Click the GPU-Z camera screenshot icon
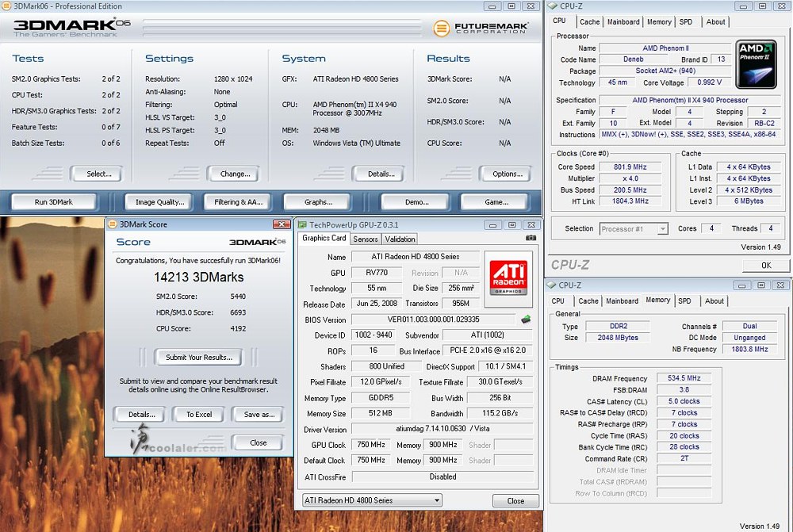This screenshot has width=793, height=532. 531,238
